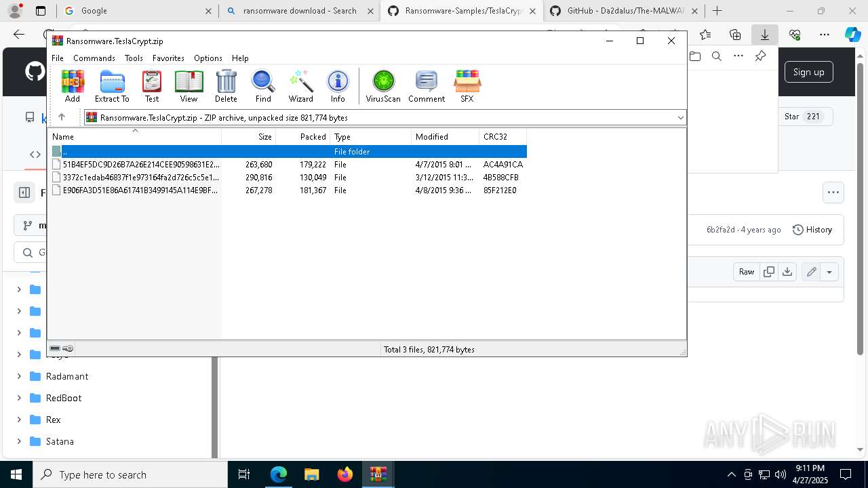Sort by Modified column header

[445, 136]
